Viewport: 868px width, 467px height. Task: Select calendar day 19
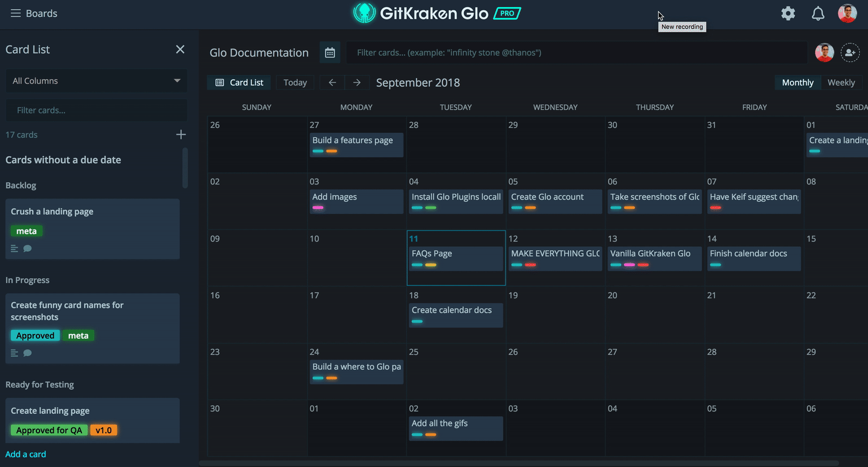pyautogui.click(x=556, y=315)
